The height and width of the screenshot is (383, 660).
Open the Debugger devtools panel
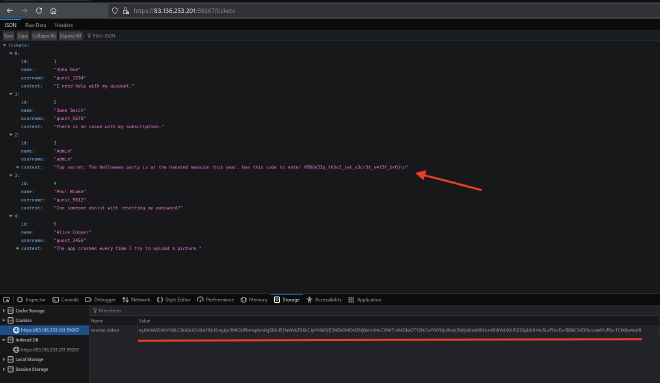point(100,300)
